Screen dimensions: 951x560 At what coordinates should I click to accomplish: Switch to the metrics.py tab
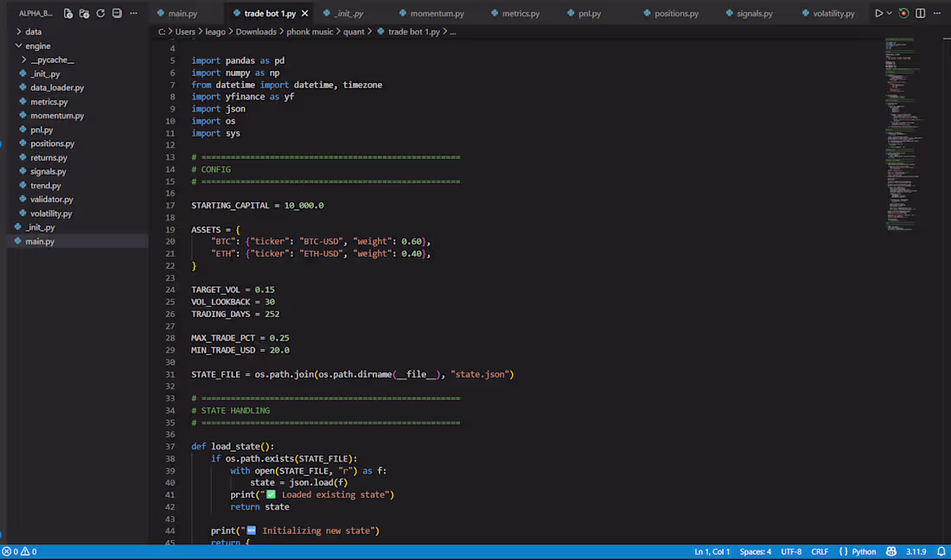(520, 13)
